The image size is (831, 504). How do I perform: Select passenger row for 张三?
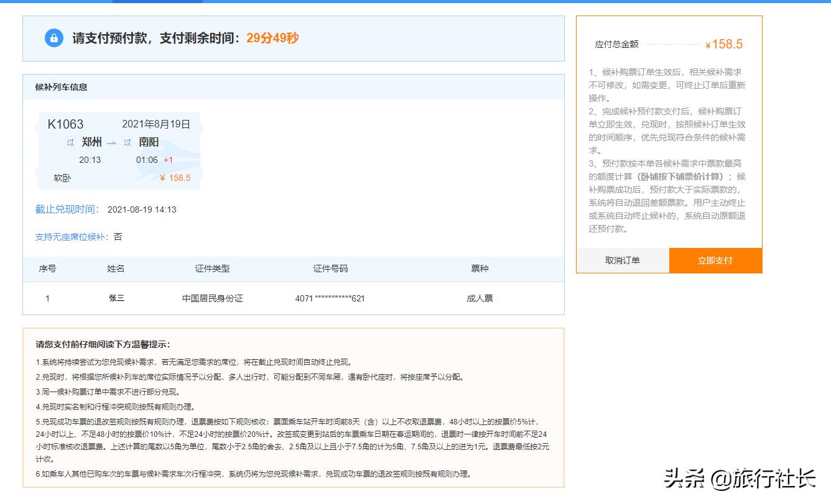point(117,298)
